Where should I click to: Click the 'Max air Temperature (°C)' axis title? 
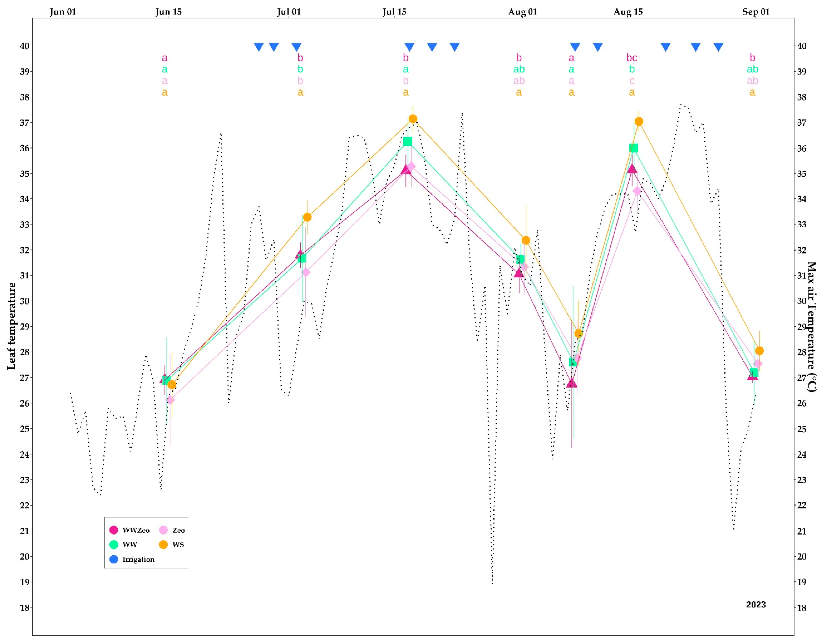click(x=812, y=327)
